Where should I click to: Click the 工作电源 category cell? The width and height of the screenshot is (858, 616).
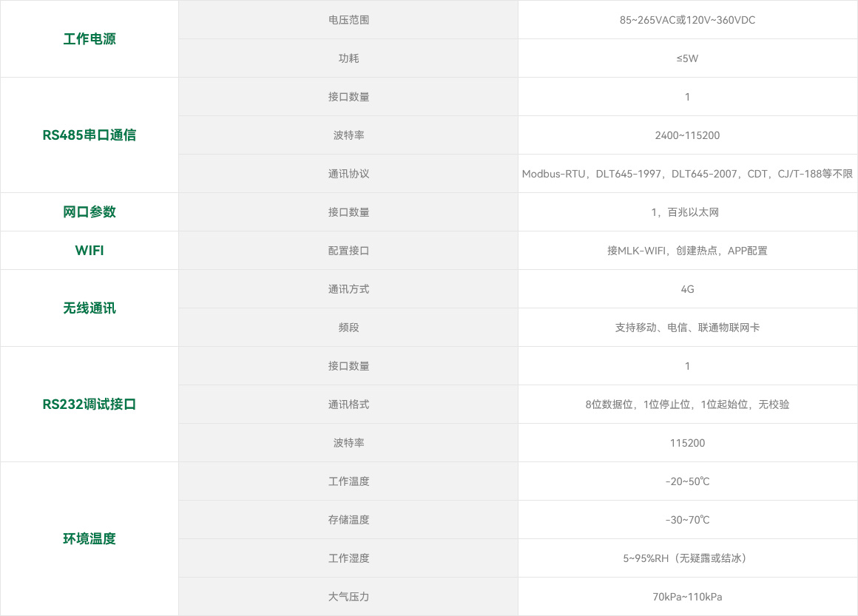[89, 39]
